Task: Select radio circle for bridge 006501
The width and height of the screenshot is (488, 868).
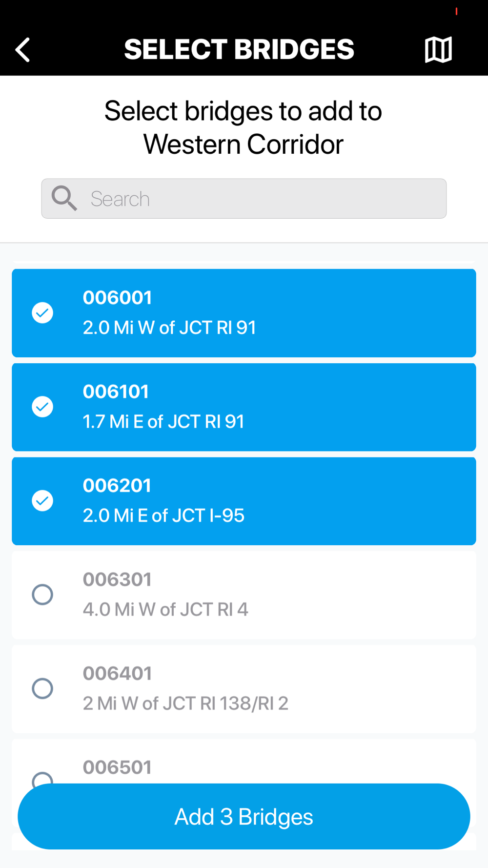Action: click(42, 778)
